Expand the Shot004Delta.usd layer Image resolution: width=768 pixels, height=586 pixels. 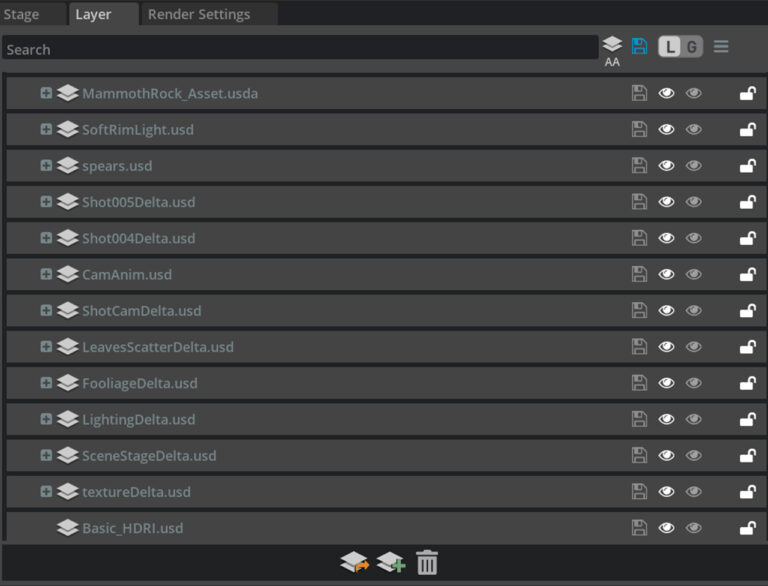46,238
